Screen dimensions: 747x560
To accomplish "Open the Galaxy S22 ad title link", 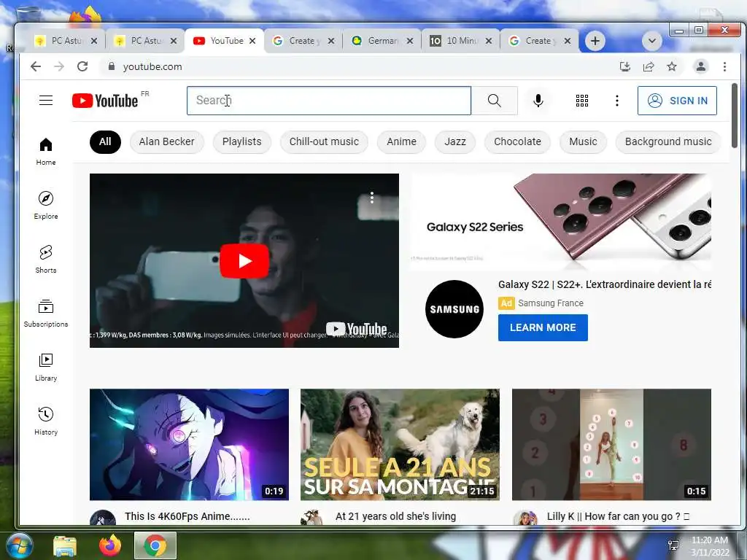I will [x=604, y=285].
